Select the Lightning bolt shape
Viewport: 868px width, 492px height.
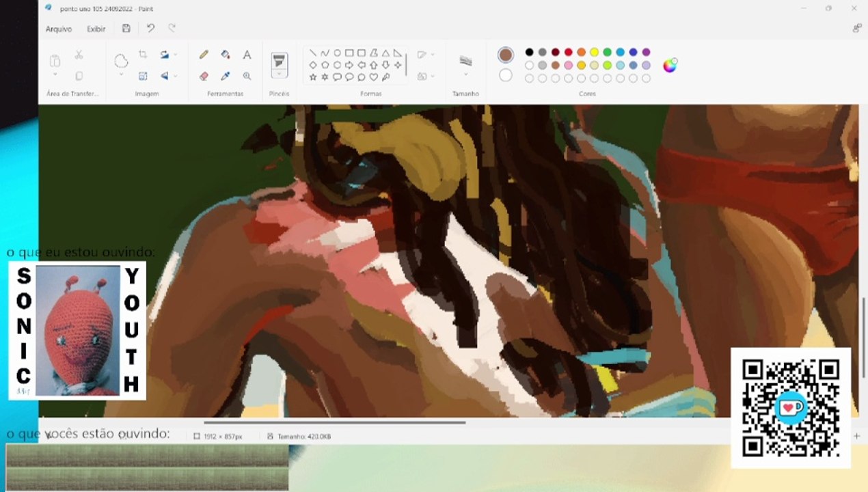coord(385,77)
